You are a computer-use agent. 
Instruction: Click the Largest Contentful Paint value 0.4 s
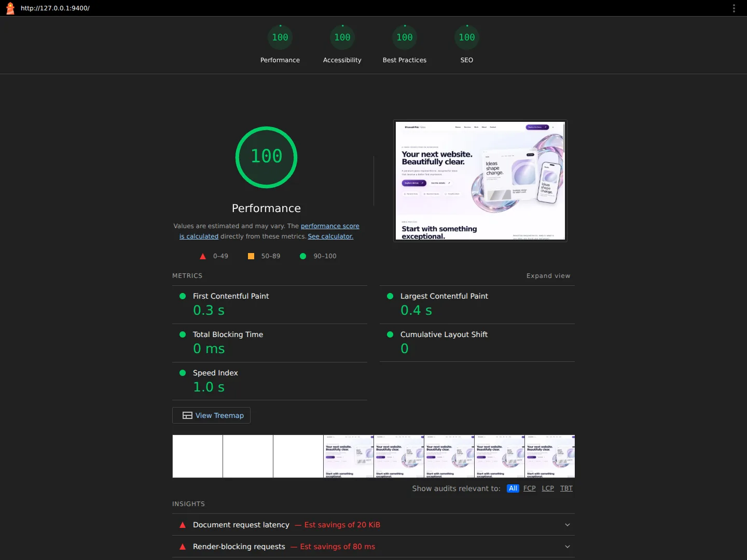[x=417, y=311]
